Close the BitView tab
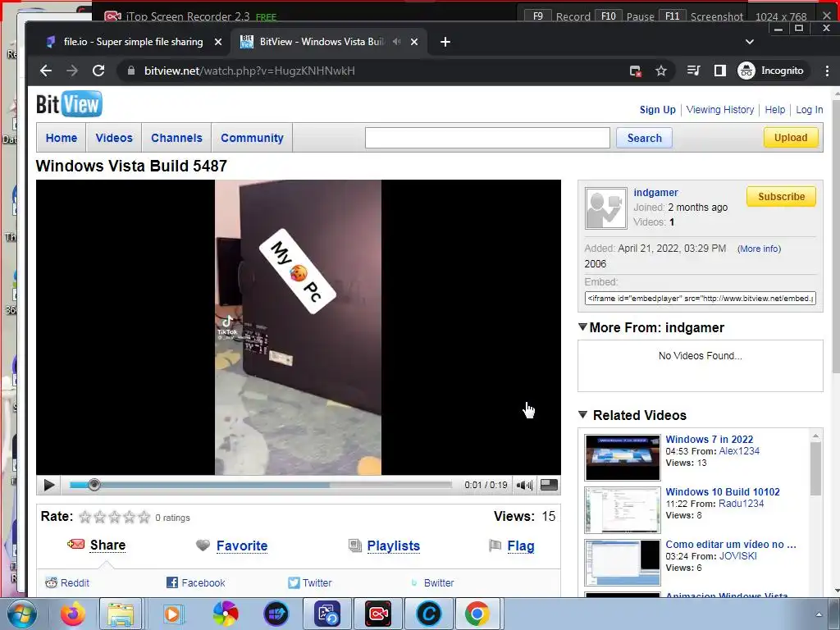840x630 pixels. (414, 42)
